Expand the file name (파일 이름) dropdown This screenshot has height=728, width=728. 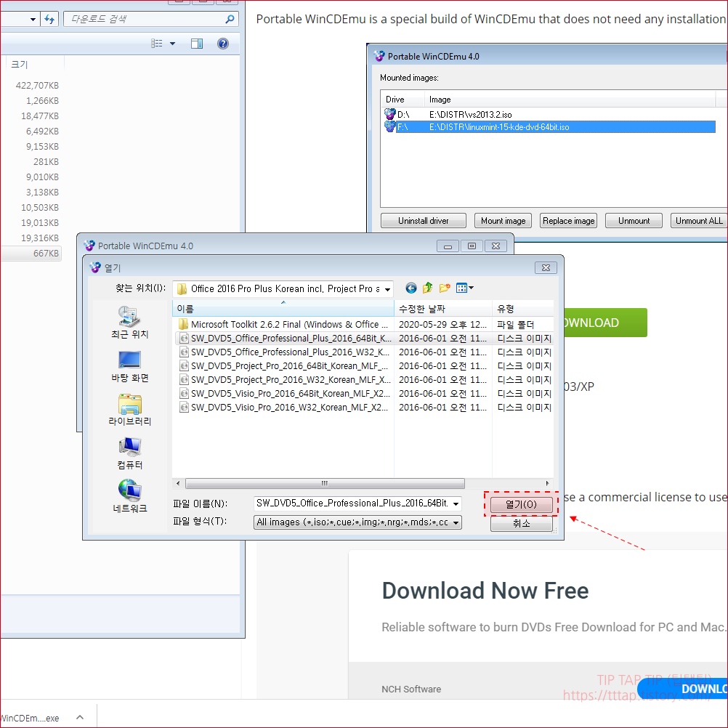click(x=456, y=503)
